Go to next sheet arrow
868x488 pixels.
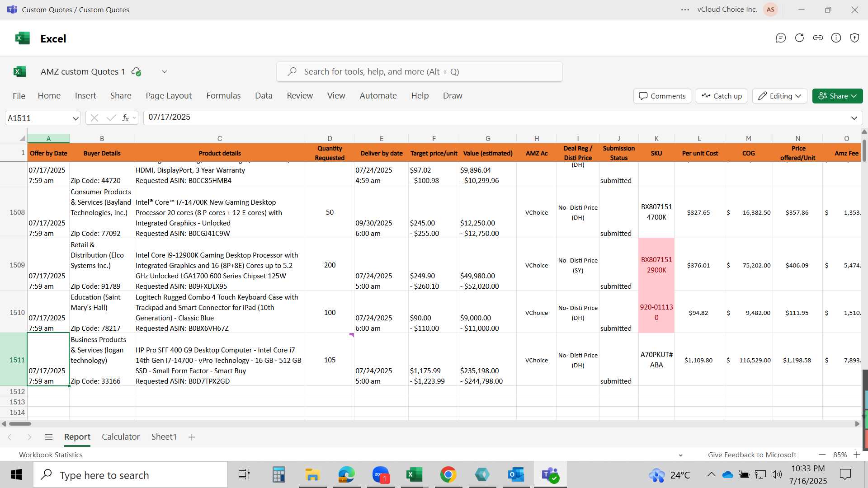click(29, 437)
